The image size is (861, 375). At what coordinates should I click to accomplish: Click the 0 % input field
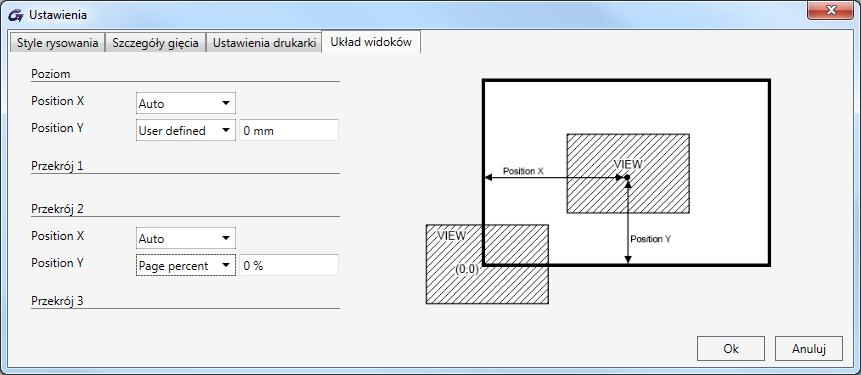289,266
